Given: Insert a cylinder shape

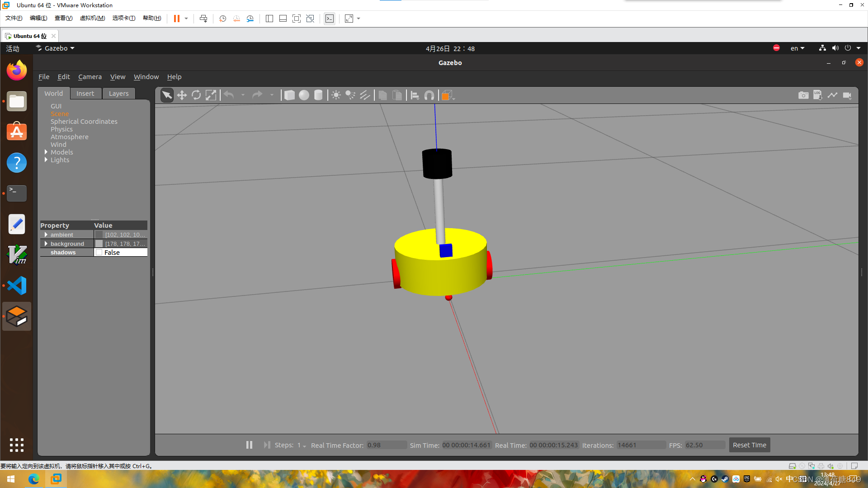Looking at the screenshot, I should pos(318,95).
